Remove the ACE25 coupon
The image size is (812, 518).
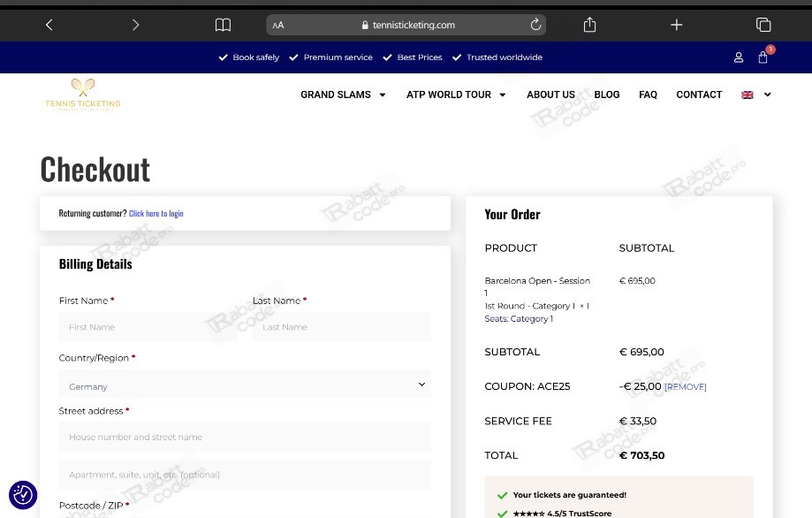685,387
